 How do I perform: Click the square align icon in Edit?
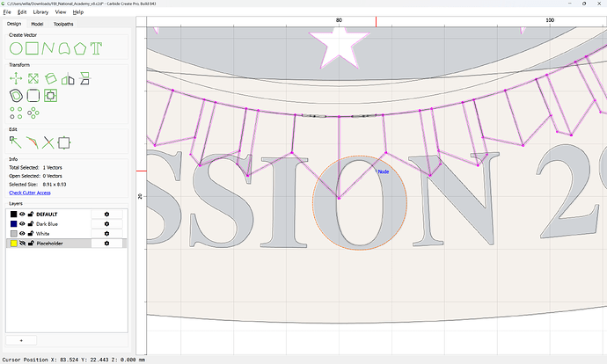64,142
